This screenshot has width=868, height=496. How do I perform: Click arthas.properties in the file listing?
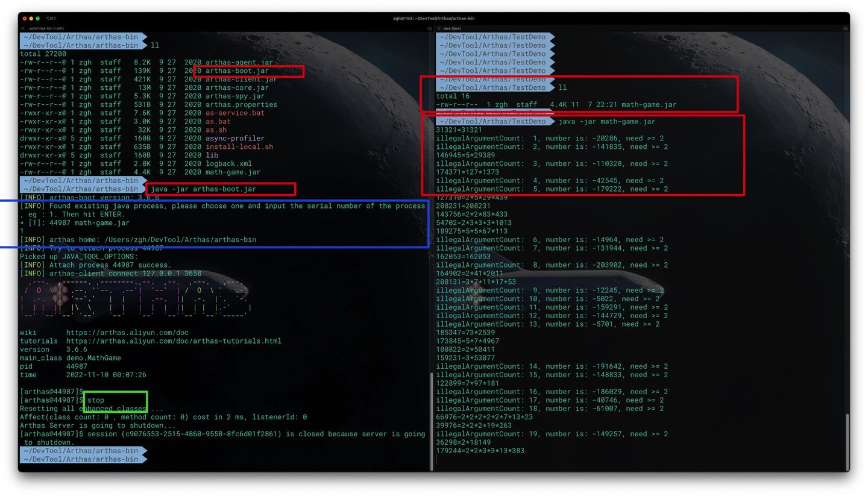pos(241,105)
